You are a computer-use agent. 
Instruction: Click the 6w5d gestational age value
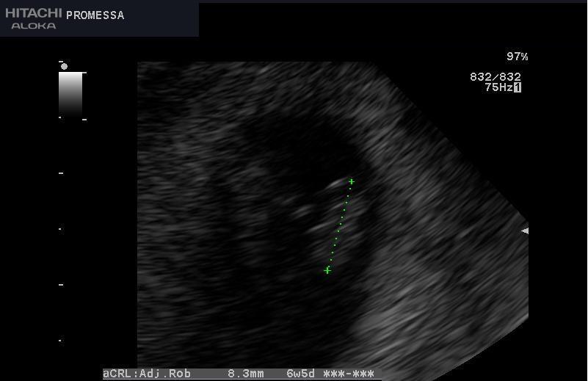click(301, 374)
